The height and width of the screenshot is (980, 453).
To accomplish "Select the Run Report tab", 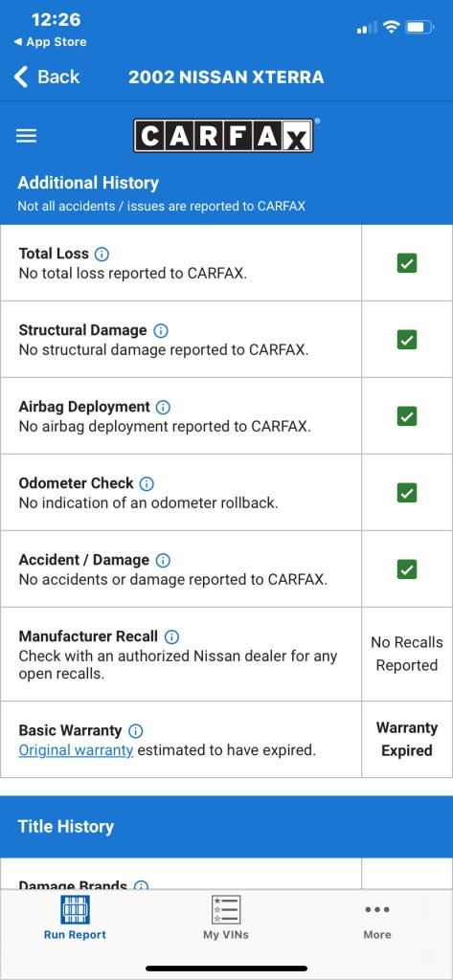I will [75, 918].
